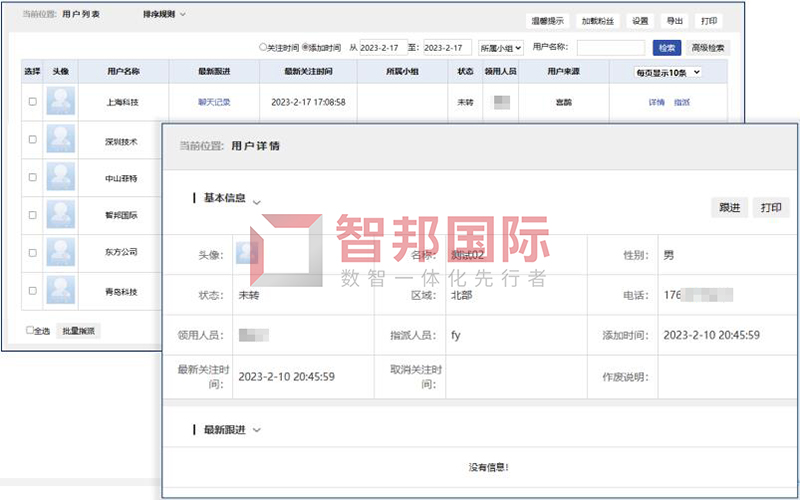
Task: Choose the 添加时间 radio option
Action: click(306, 47)
